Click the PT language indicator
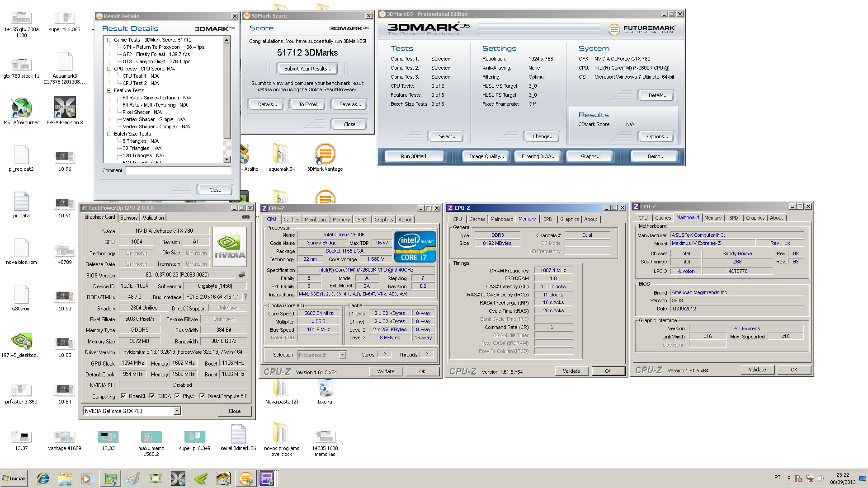This screenshot has height=488, width=868. [777, 478]
